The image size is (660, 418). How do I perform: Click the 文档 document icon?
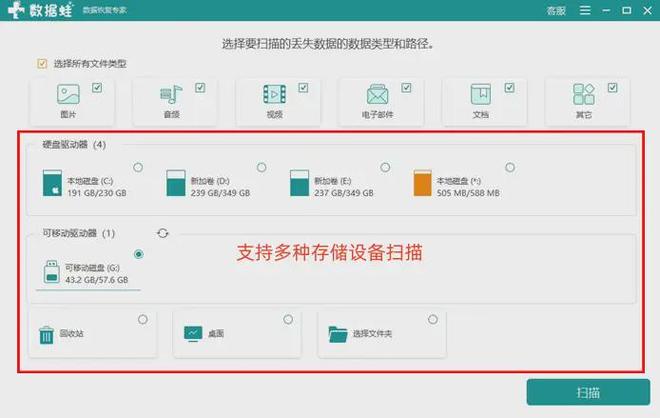point(481,94)
